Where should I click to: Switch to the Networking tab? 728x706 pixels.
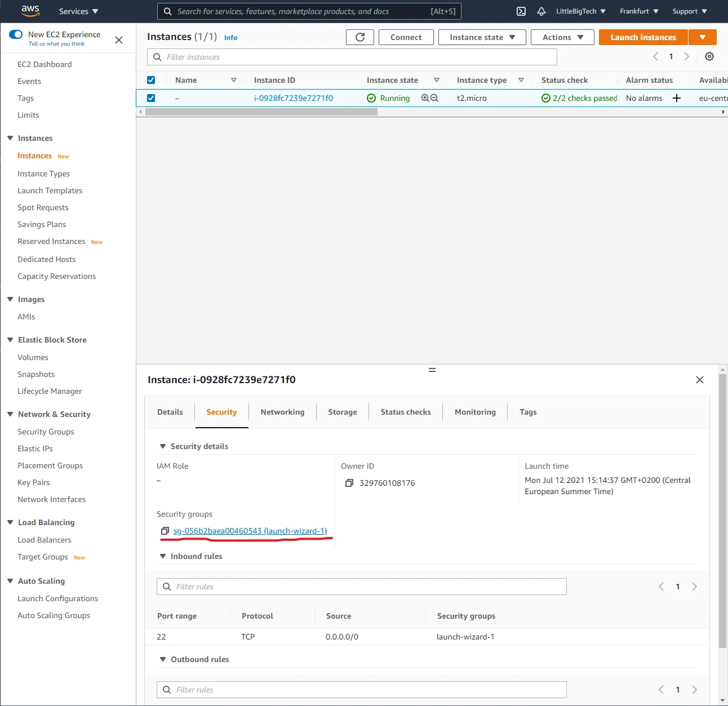pyautogui.click(x=282, y=412)
